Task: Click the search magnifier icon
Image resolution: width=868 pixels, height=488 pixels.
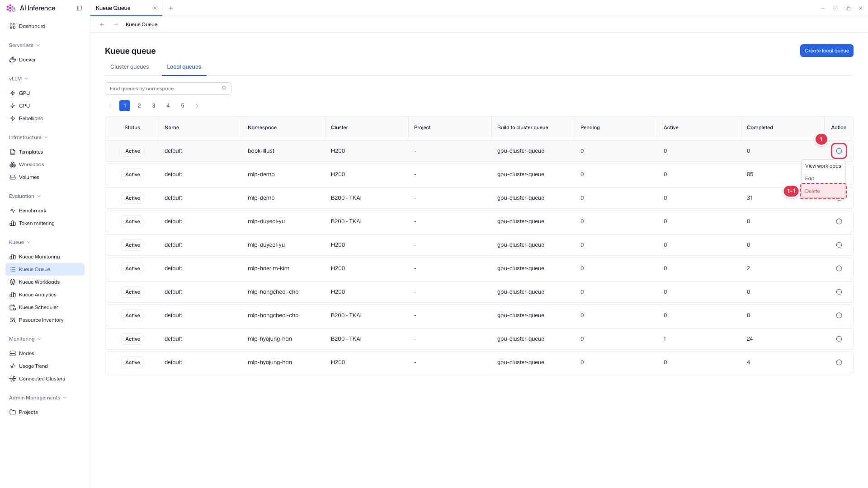Action: (x=224, y=88)
